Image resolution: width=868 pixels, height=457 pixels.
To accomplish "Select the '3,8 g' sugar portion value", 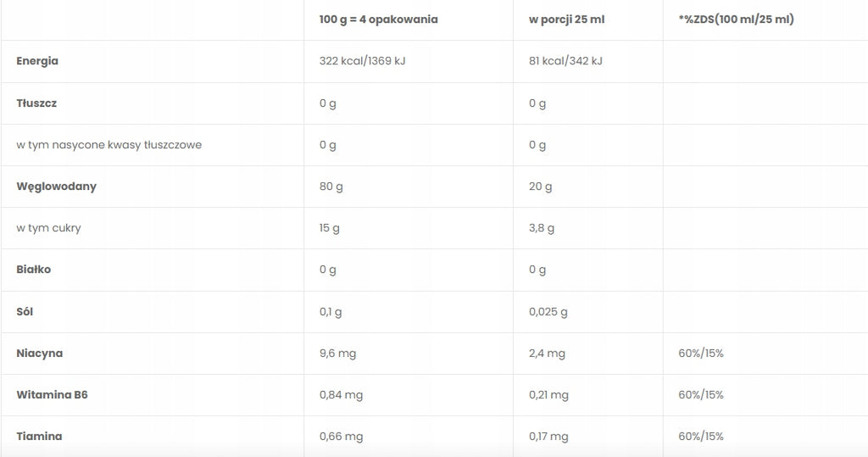I will coord(542,228).
